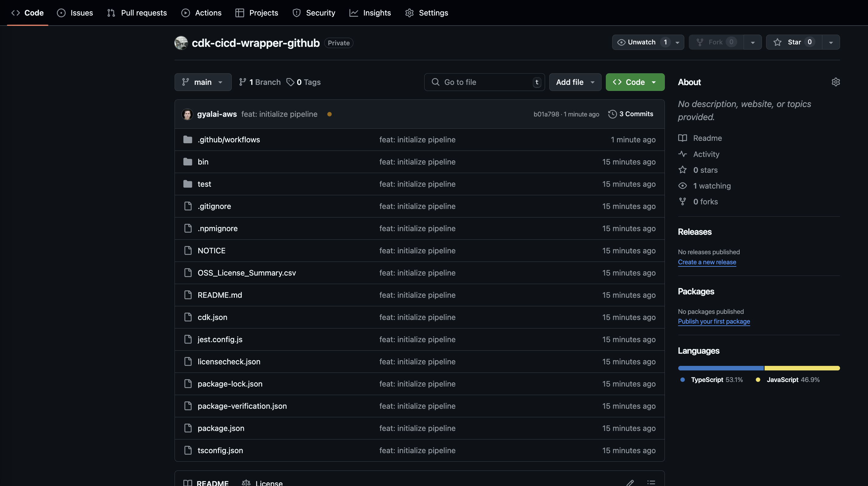The image size is (868, 486).
Task: Open the package-verification.json file
Action: tap(242, 406)
